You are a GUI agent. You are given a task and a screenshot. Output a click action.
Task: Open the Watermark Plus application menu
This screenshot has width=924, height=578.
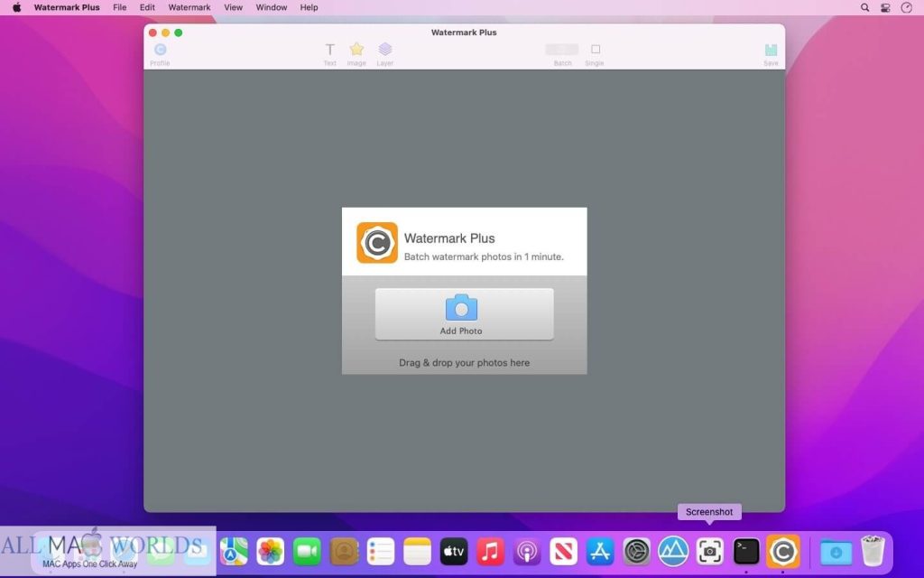[67, 7]
